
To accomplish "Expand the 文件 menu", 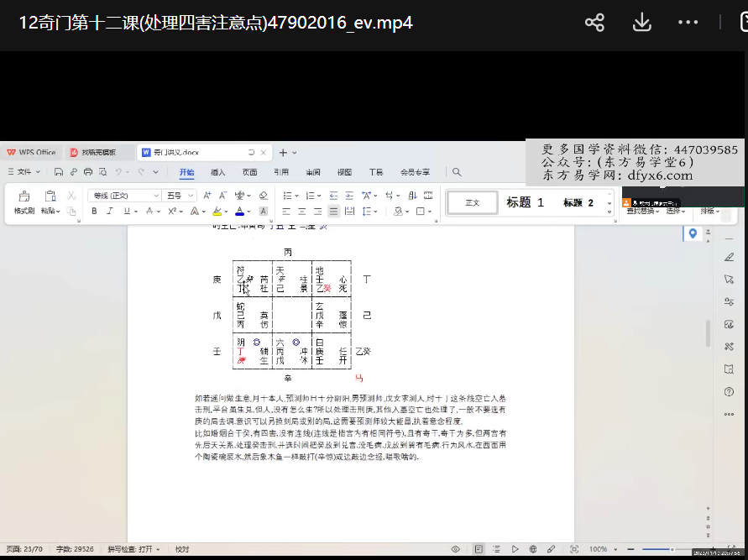I will pyautogui.click(x=24, y=172).
